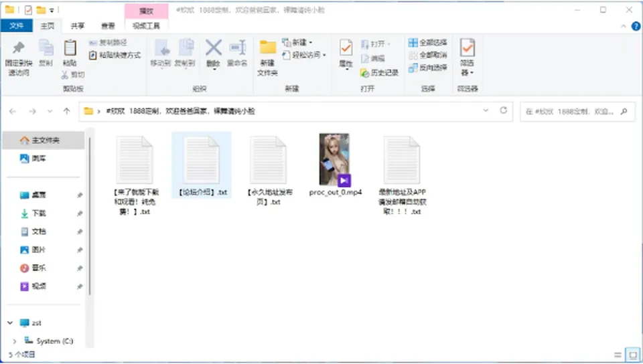Click the red X Delete icon

(213, 48)
